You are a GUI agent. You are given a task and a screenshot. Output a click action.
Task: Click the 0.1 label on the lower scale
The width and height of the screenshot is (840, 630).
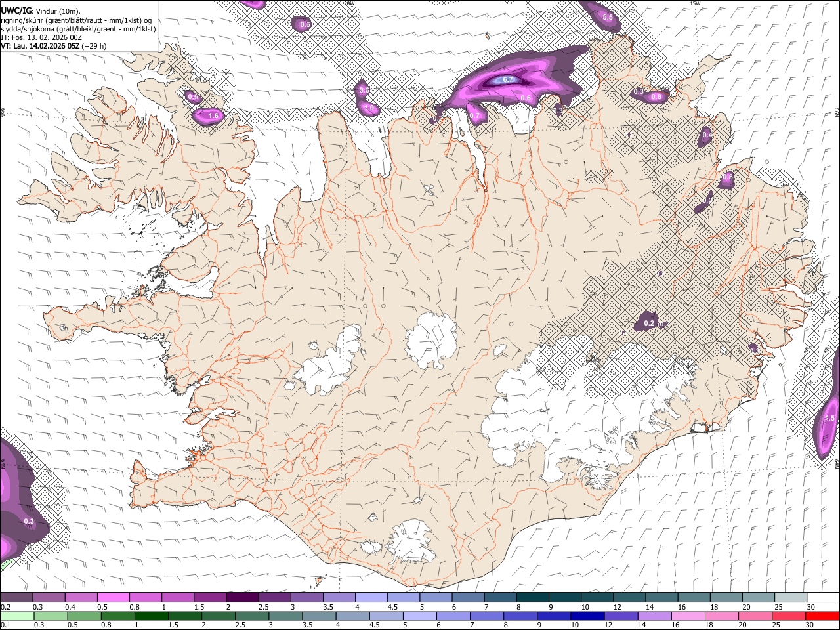pos(5,625)
